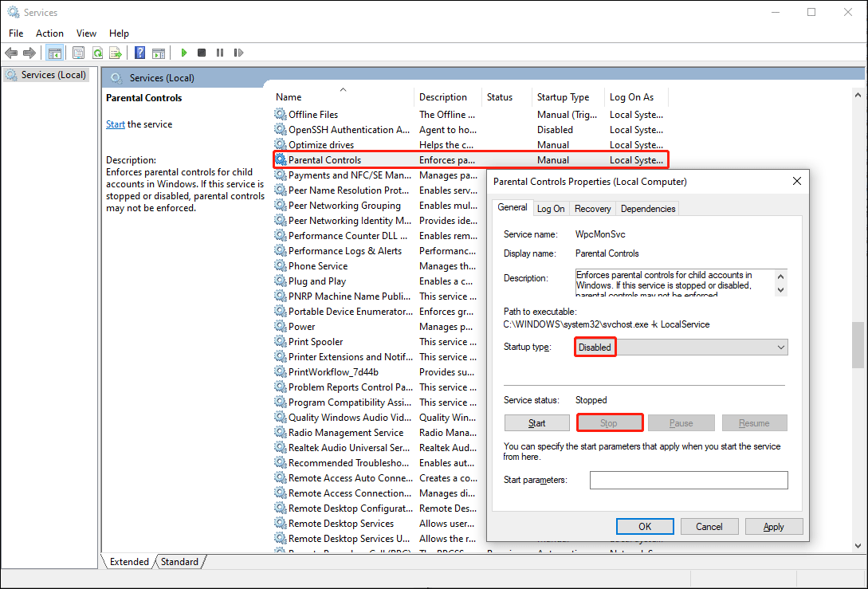Select the Performance Logs & Alerts service

click(345, 251)
